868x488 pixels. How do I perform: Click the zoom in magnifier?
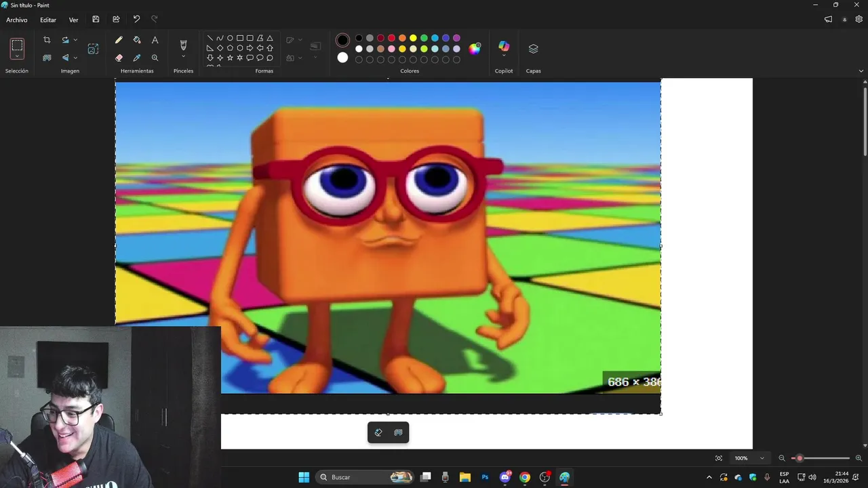click(859, 458)
